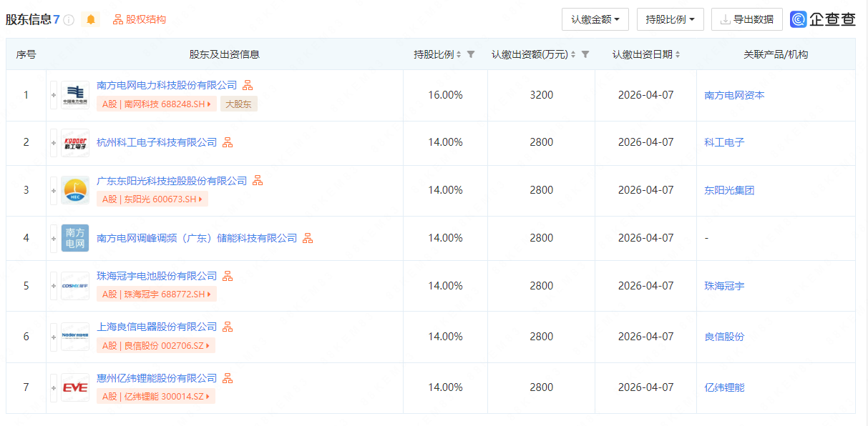The height and width of the screenshot is (426, 868).
Task: Click the 大股东 tag in row 1
Action: [x=238, y=103]
